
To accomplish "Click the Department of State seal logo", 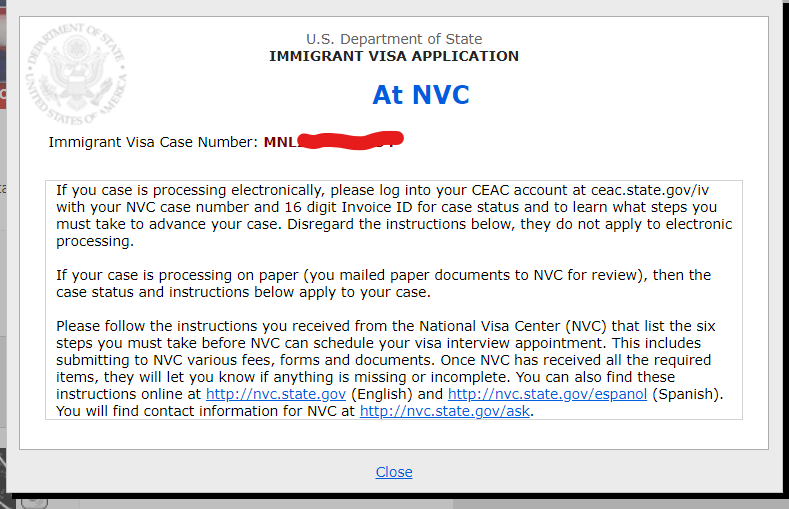I will (76, 73).
